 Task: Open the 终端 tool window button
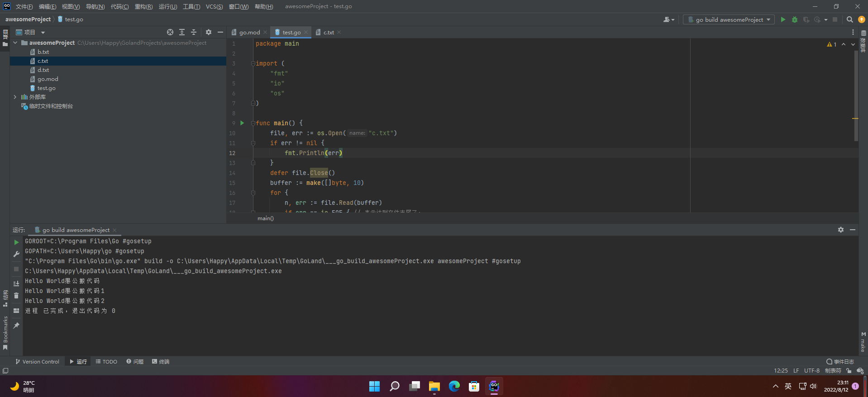point(161,361)
